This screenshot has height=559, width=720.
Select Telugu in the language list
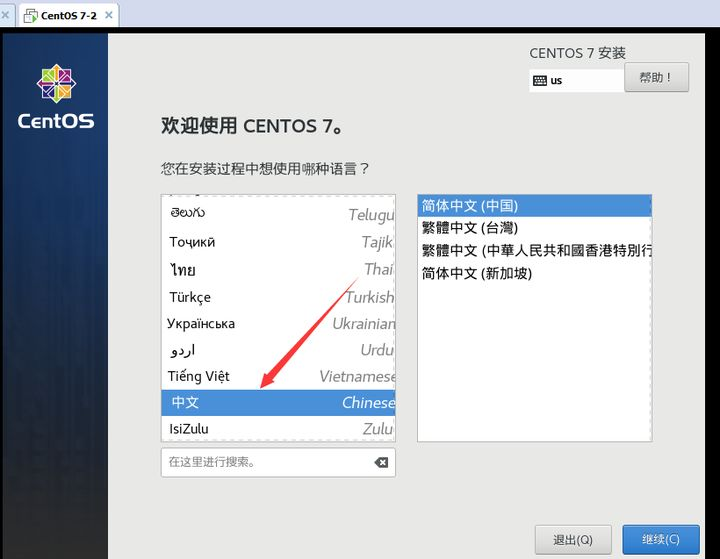[x=278, y=214]
